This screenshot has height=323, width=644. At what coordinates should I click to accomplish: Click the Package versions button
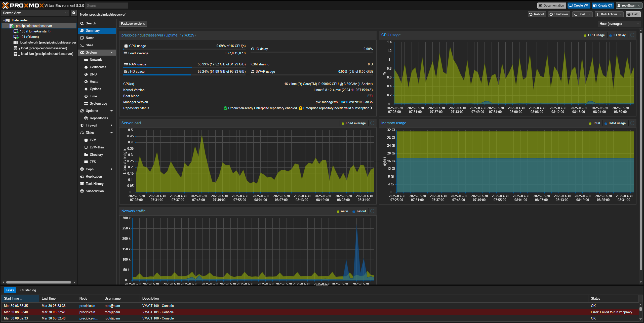[x=133, y=24]
